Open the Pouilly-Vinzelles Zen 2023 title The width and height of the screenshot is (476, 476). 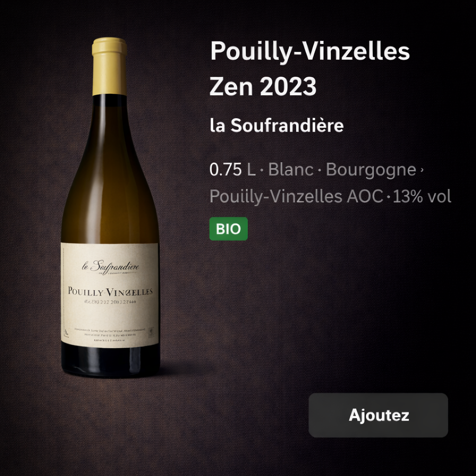point(310,69)
